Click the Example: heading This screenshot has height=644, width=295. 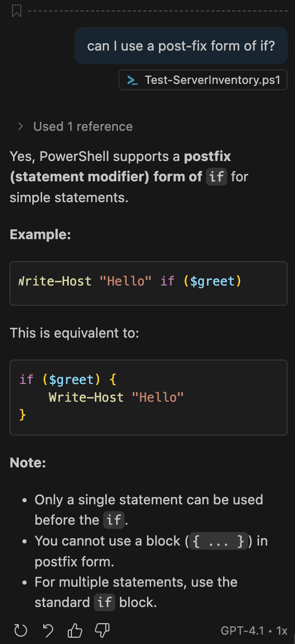point(40,234)
